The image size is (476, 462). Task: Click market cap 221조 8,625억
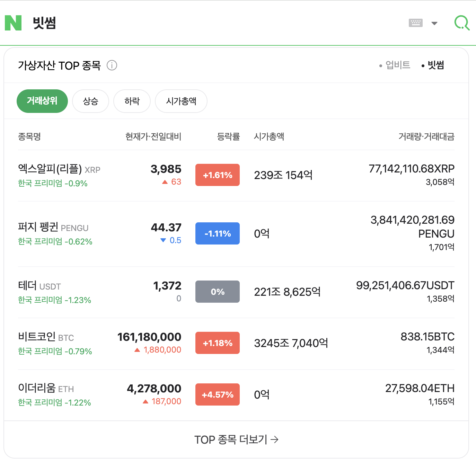(x=288, y=292)
